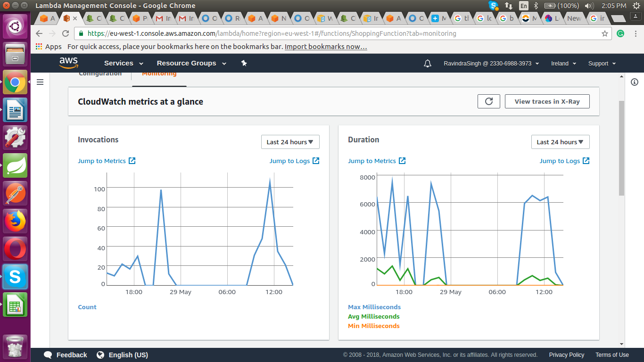Click the Grammarly extension icon
644x362 pixels.
[x=621, y=33]
